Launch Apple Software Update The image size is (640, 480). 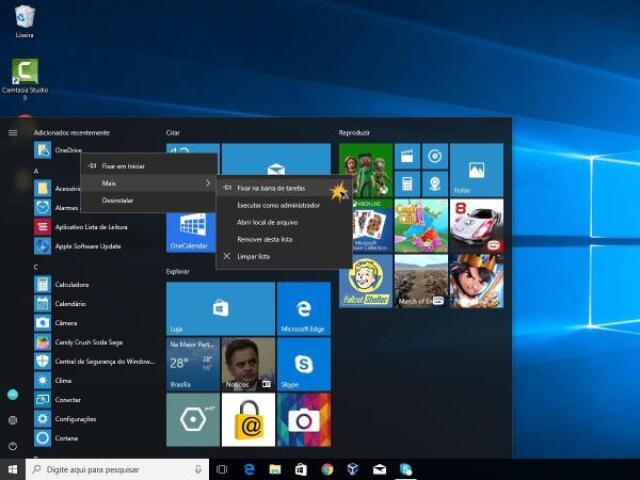pos(78,246)
